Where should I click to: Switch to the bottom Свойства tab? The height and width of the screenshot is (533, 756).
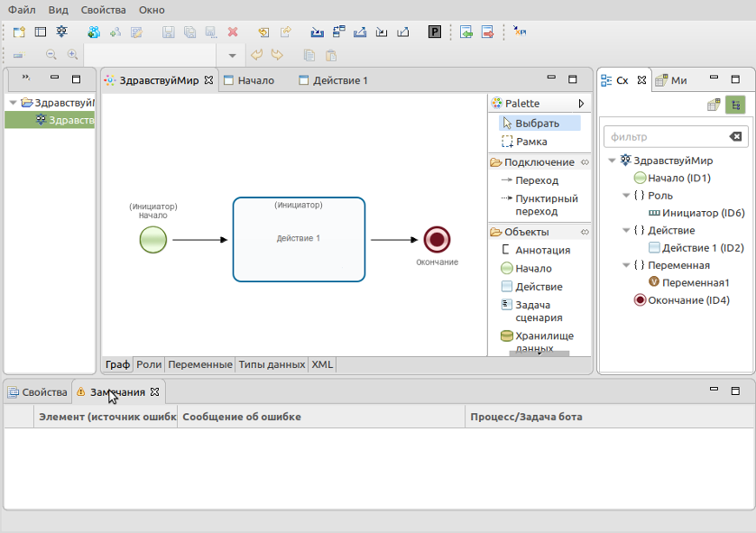coord(38,392)
